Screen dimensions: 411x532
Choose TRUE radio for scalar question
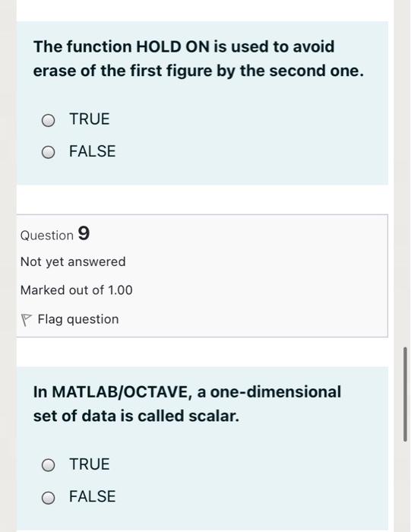(48, 465)
